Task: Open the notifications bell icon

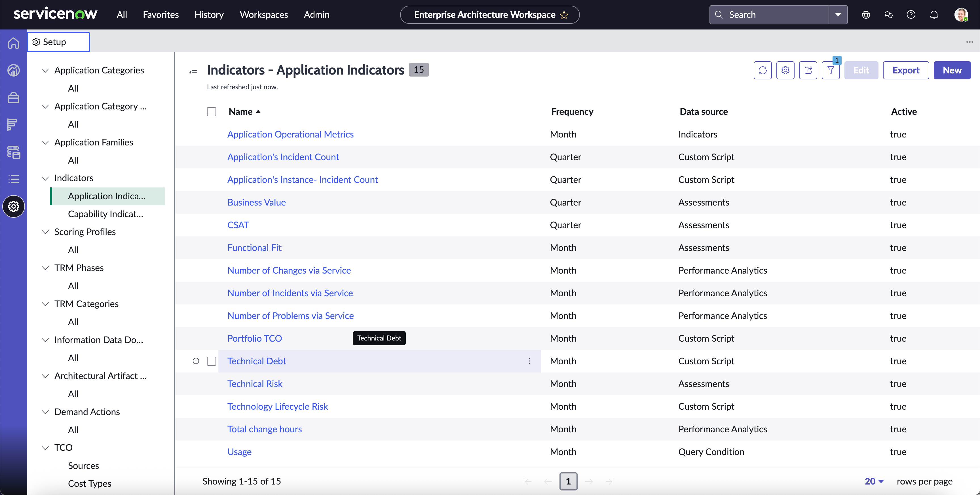Action: tap(933, 15)
